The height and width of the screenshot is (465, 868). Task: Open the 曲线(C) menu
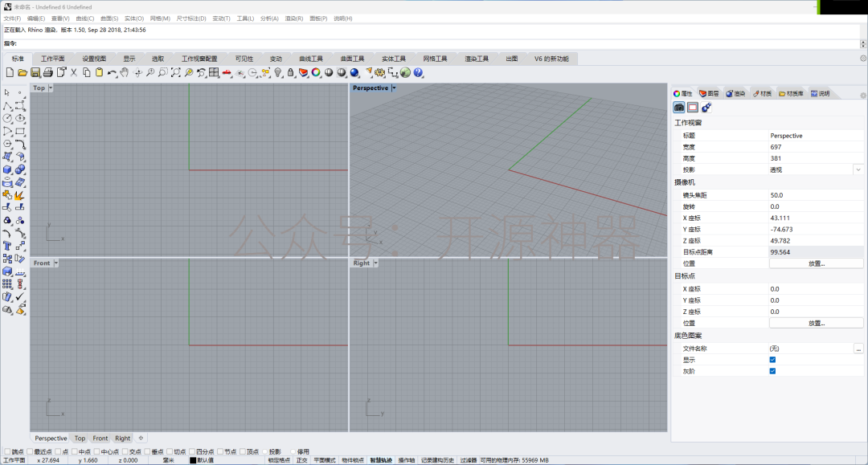(84, 18)
